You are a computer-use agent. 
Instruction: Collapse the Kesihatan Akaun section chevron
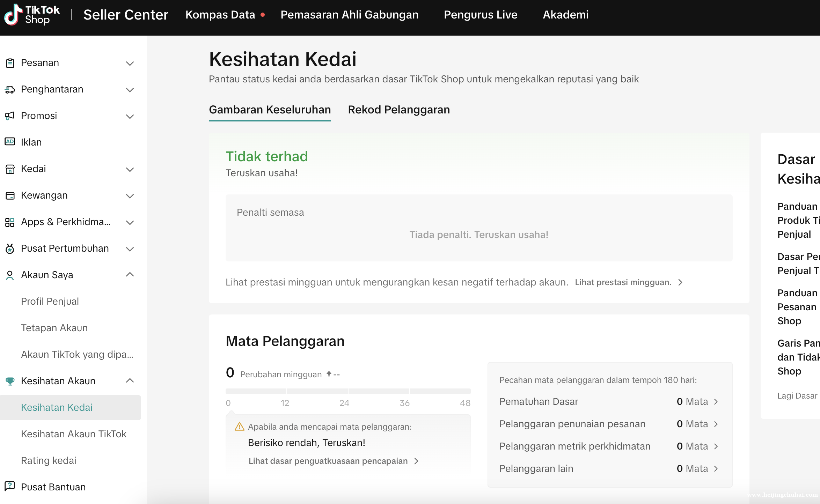[130, 380]
